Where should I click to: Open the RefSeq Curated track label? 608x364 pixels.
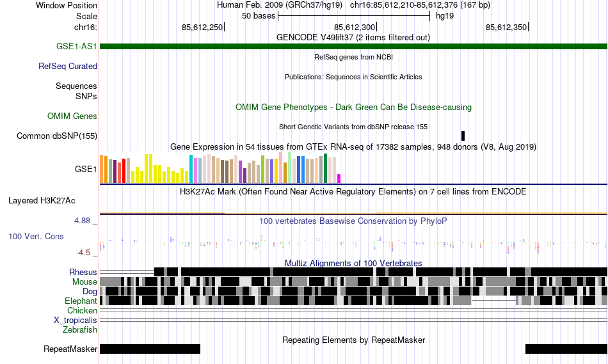click(68, 67)
